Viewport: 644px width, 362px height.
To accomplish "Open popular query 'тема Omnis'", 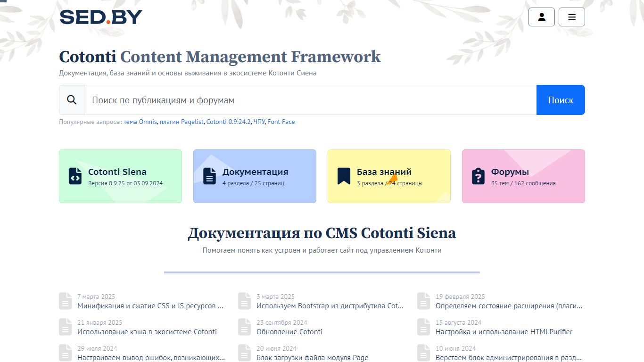I will [x=140, y=122].
